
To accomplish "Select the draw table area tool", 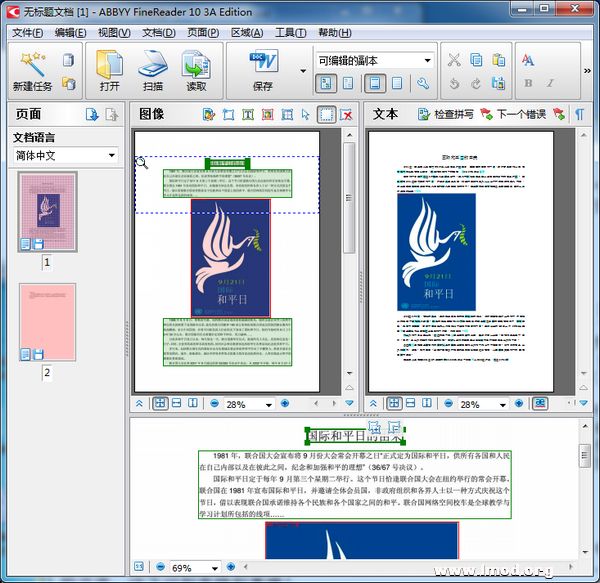I will tap(287, 115).
